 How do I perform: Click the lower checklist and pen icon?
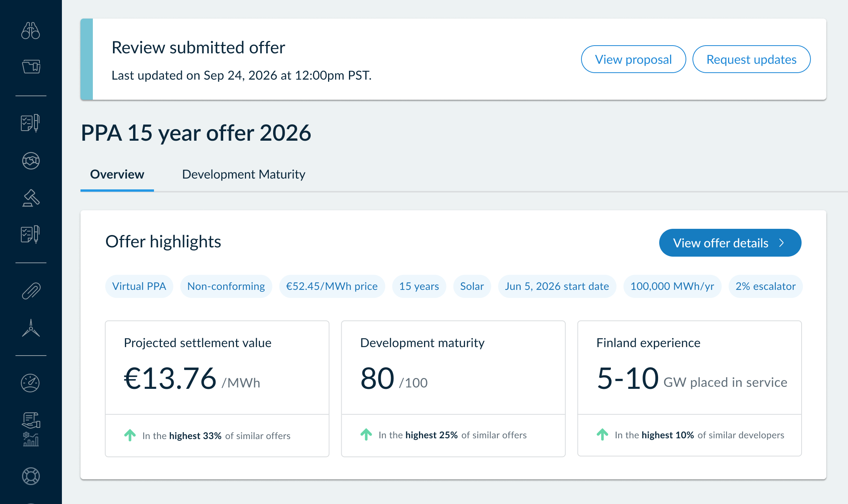[31, 235]
